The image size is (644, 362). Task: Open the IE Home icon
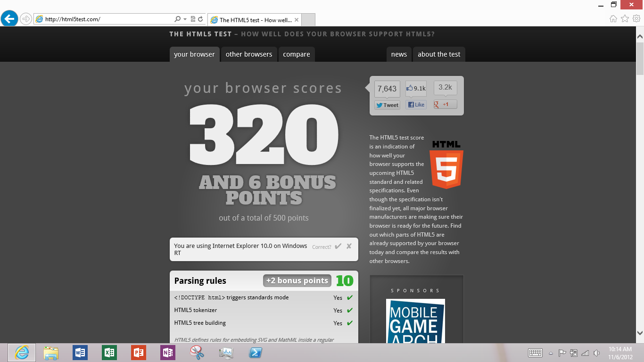613,19
